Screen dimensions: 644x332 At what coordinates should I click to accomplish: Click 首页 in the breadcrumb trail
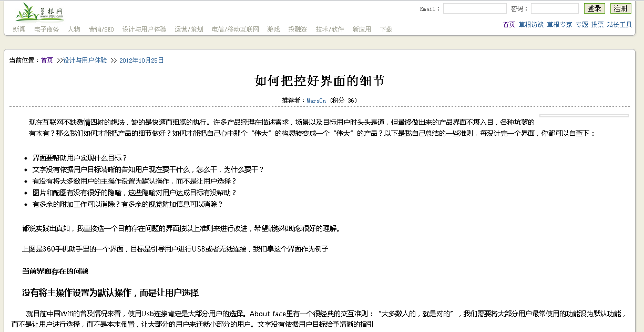coord(46,60)
